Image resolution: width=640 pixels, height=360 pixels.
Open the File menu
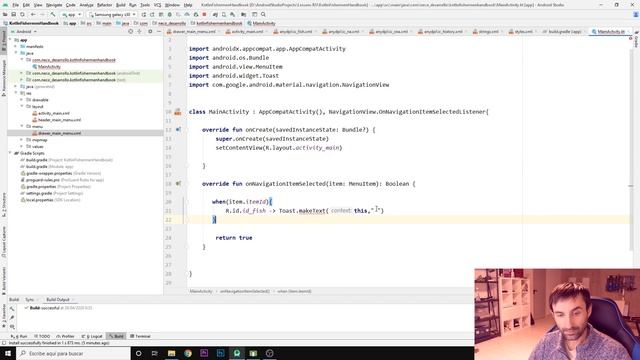pyautogui.click(x=16, y=5)
